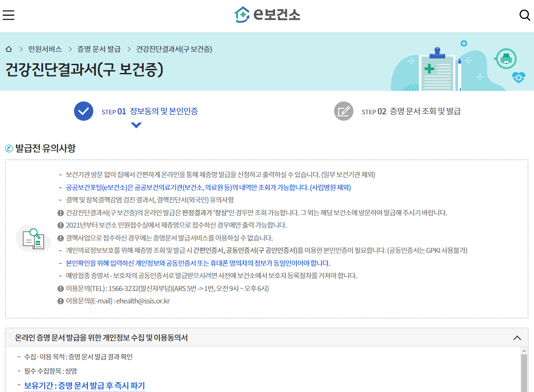This screenshot has height=392, width=534.
Task: Select the home icon in the breadcrumb
Action: (8, 49)
